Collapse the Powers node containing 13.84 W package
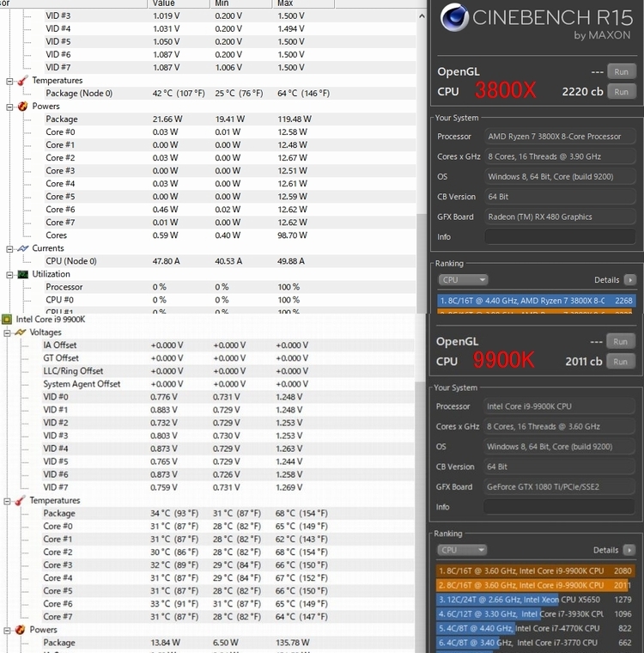 7,630
